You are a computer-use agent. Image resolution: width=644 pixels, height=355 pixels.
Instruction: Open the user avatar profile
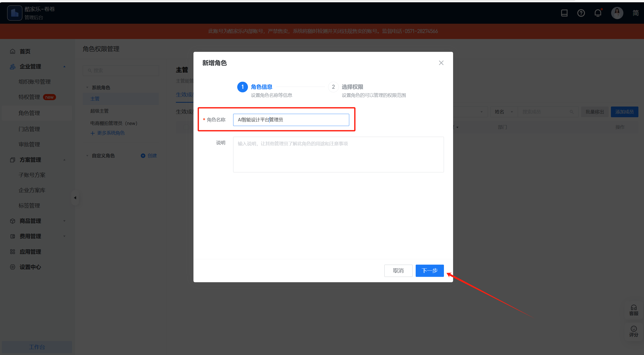pos(617,13)
